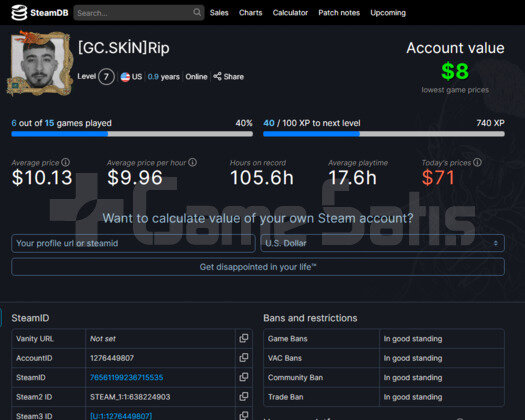Click the US flag icon

(x=125, y=77)
